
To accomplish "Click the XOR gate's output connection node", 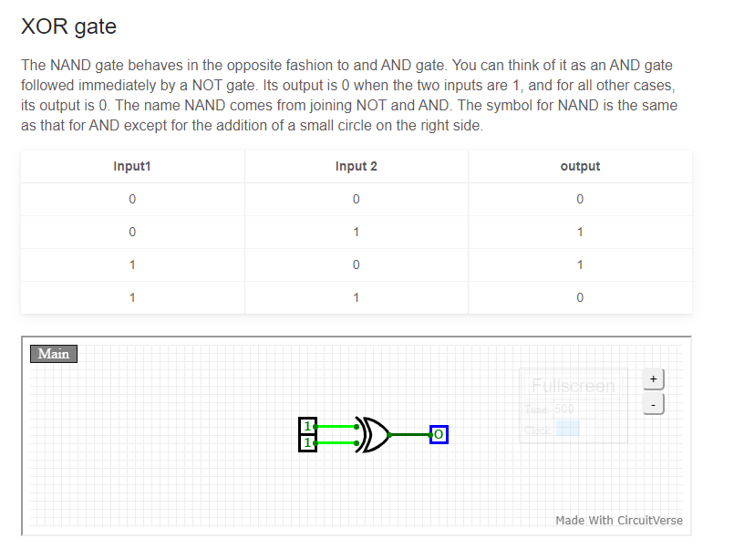I will tap(389, 435).
